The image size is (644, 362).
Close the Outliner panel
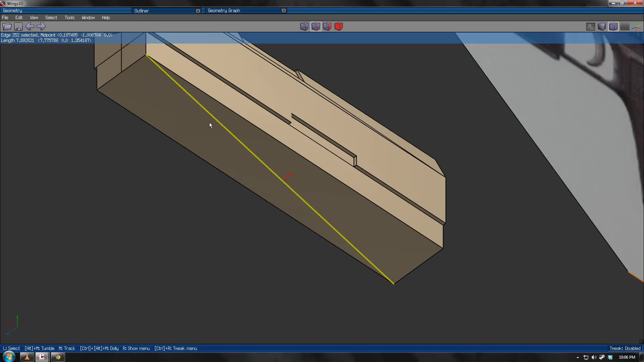tap(198, 10)
